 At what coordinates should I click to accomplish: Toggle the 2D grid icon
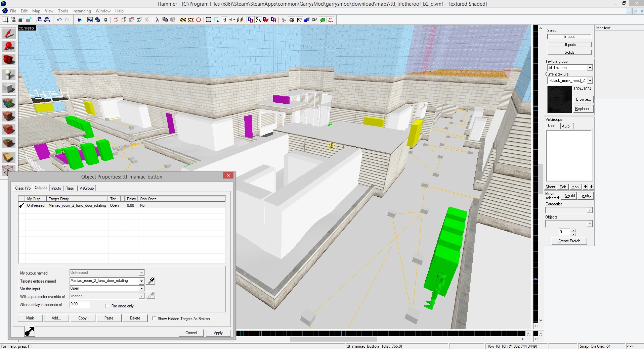[6, 20]
